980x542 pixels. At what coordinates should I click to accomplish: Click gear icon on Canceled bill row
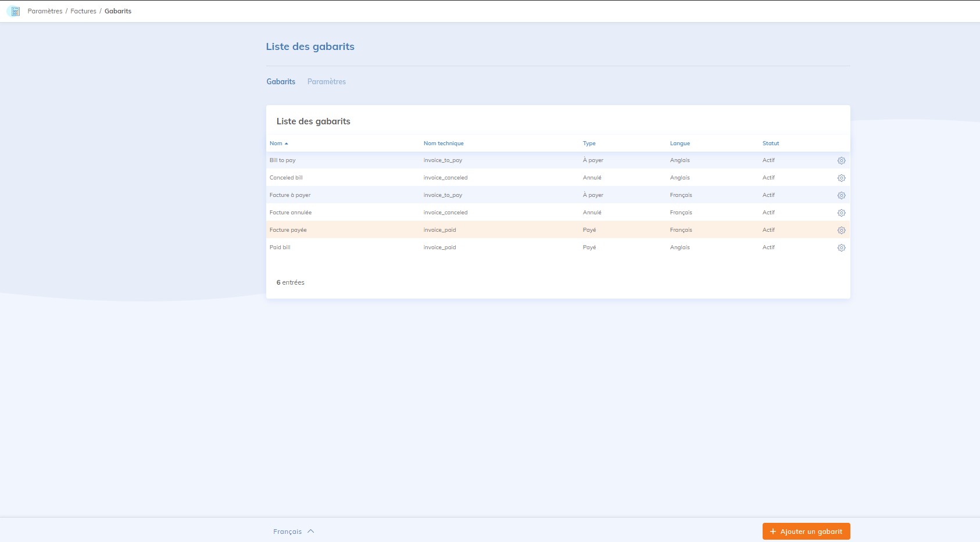841,178
